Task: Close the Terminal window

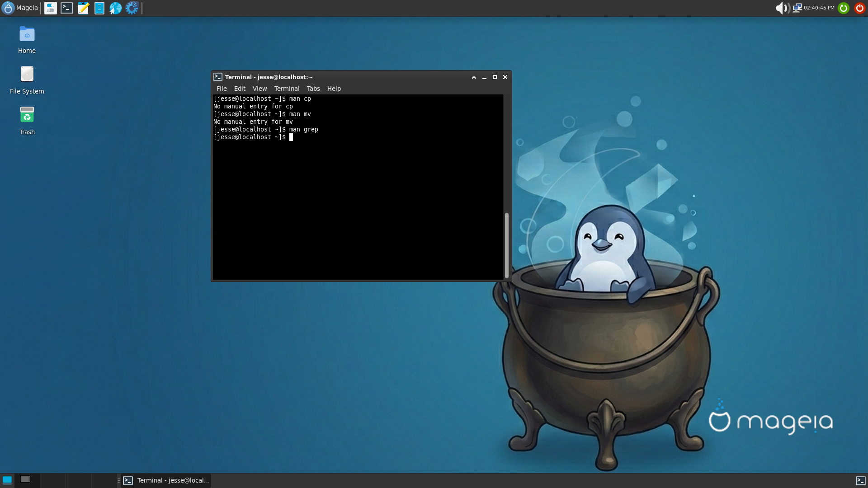Action: [505, 77]
